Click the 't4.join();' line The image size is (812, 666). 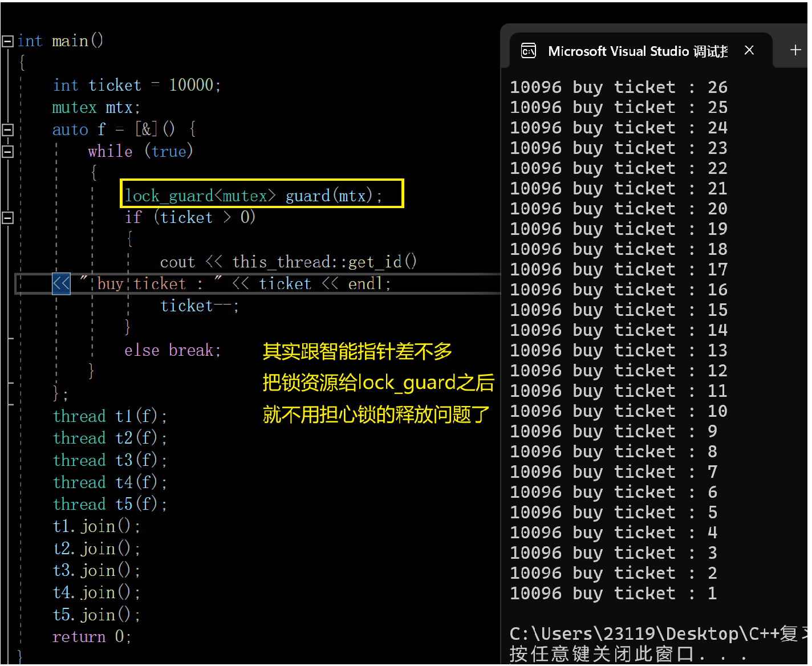tap(96, 593)
